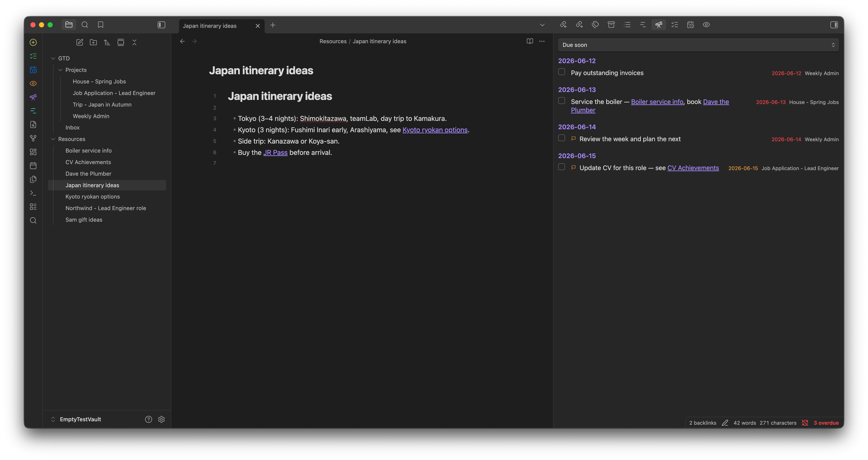The height and width of the screenshot is (460, 868).
Task: Click 'Resources' in the breadcrumb
Action: pyautogui.click(x=333, y=41)
